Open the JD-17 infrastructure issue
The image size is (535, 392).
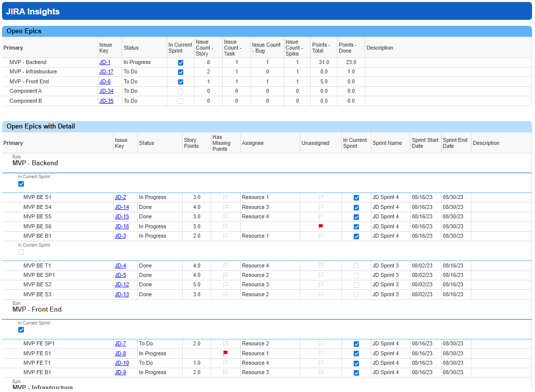pyautogui.click(x=106, y=72)
